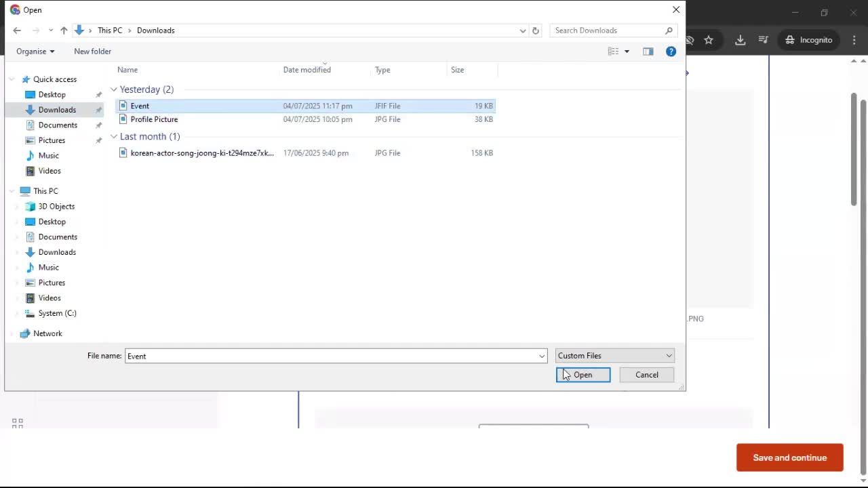Collapse the This PC tree
The width and height of the screenshot is (868, 488).
pos(12,191)
